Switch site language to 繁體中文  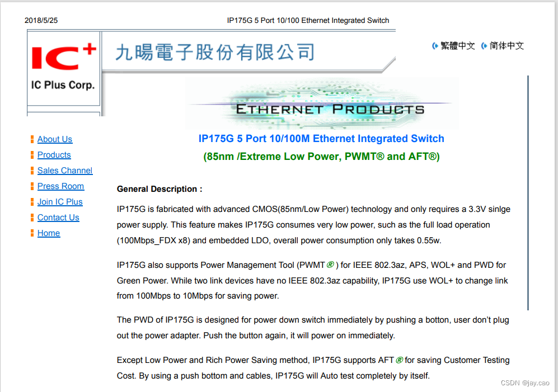[x=457, y=46]
